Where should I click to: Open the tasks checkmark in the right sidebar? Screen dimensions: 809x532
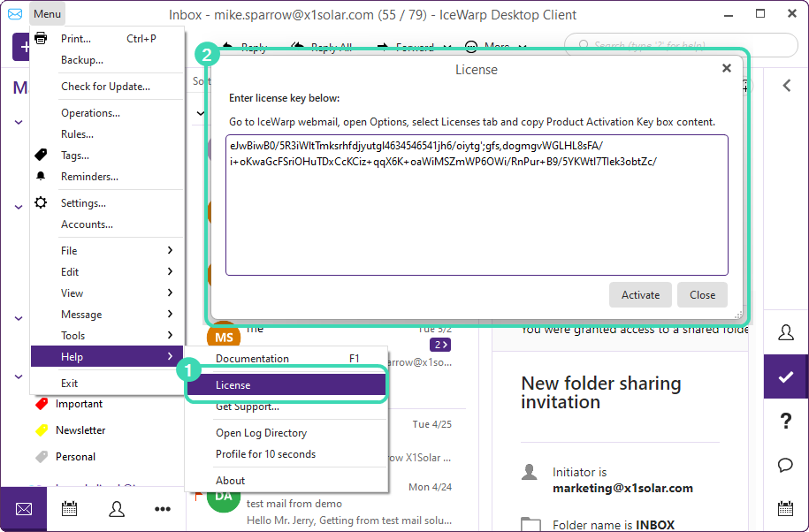pos(786,376)
